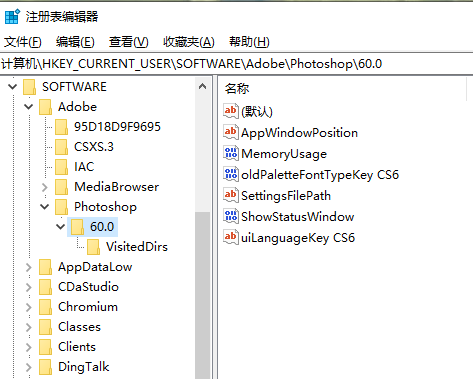
Task: Click the SOFTWARE folder icon
Action: (x=29, y=87)
